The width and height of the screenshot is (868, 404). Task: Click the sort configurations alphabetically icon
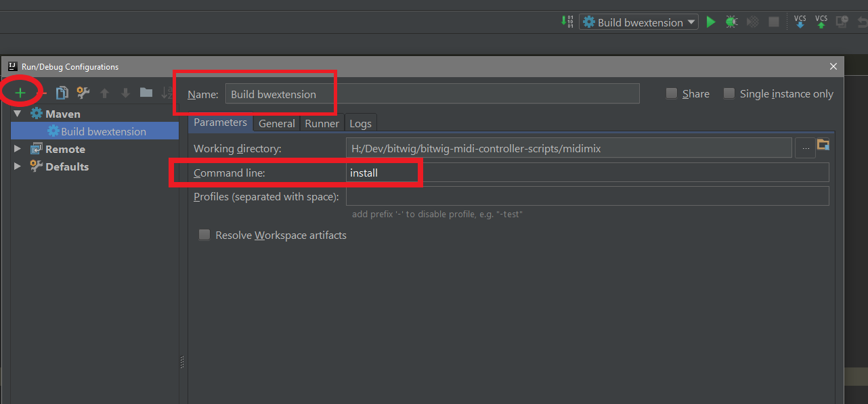click(167, 93)
